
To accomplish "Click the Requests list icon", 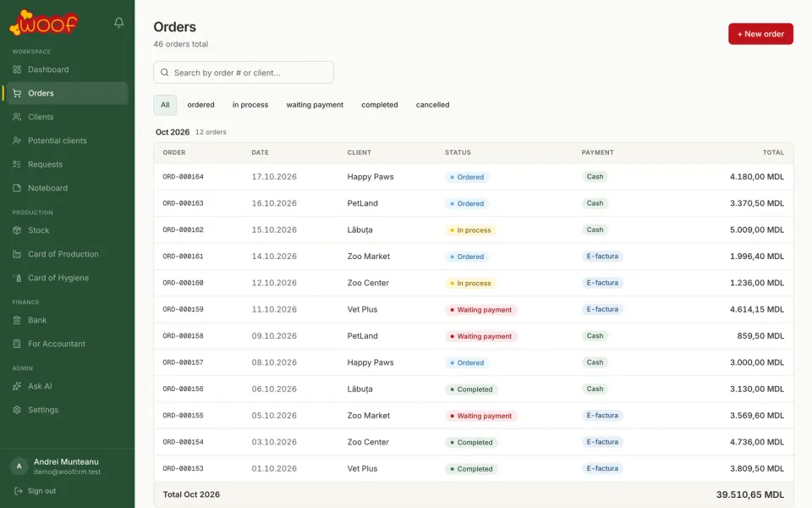I will [17, 164].
